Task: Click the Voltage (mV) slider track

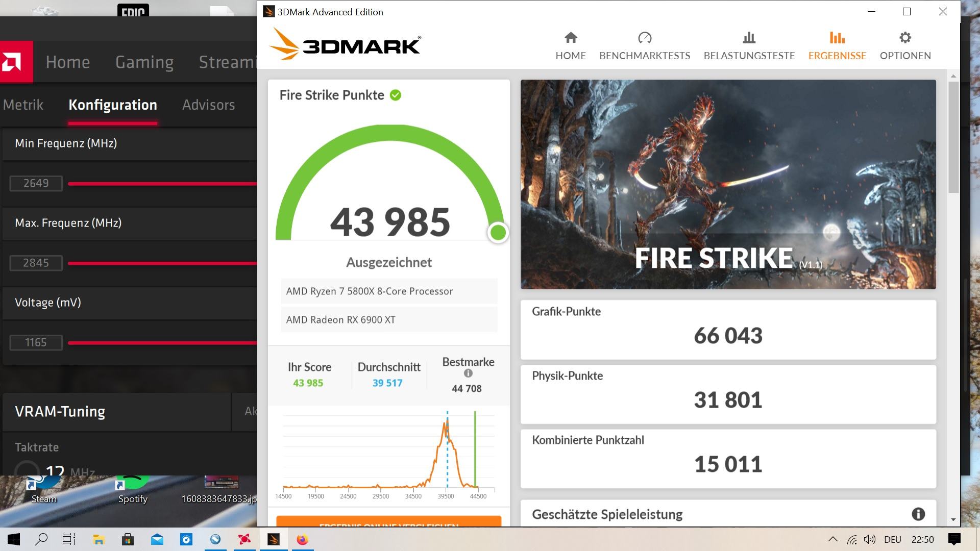Action: (162, 343)
